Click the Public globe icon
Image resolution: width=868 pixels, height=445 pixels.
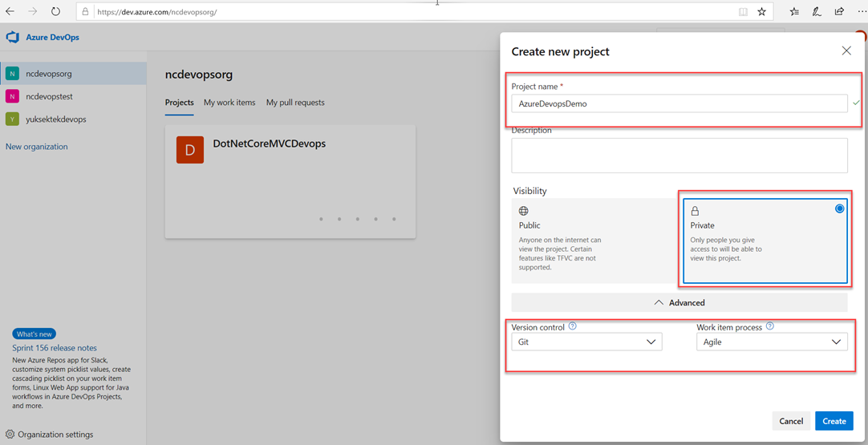point(523,211)
